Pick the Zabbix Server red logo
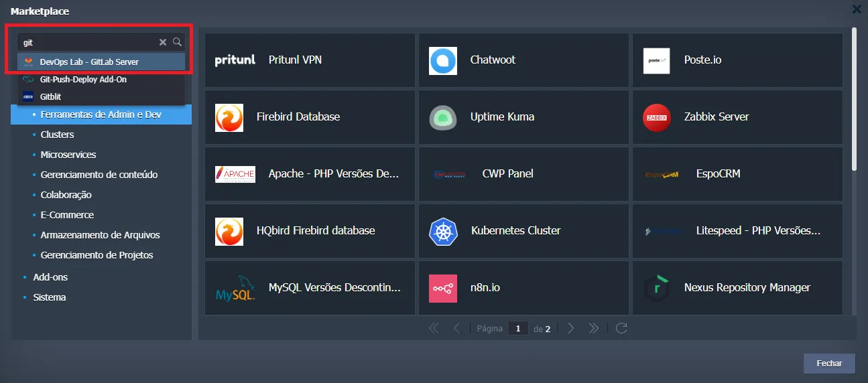This screenshot has width=868, height=383. [x=656, y=117]
